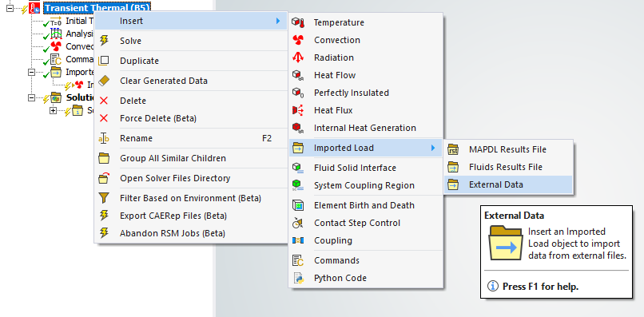Screen dimensions: 644x317
Task: Select the Commands tree item in outline
Action: [x=80, y=60]
